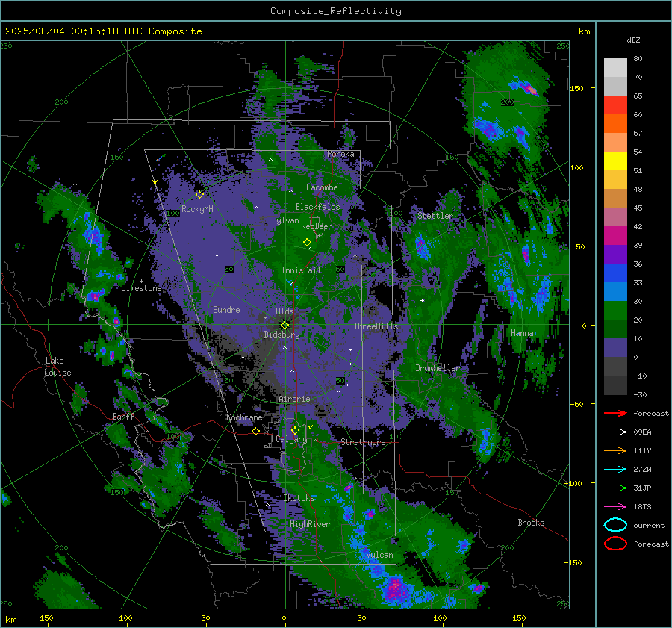
Task: Click the yellow diamond marker below RedDeer
Action: 307,243
